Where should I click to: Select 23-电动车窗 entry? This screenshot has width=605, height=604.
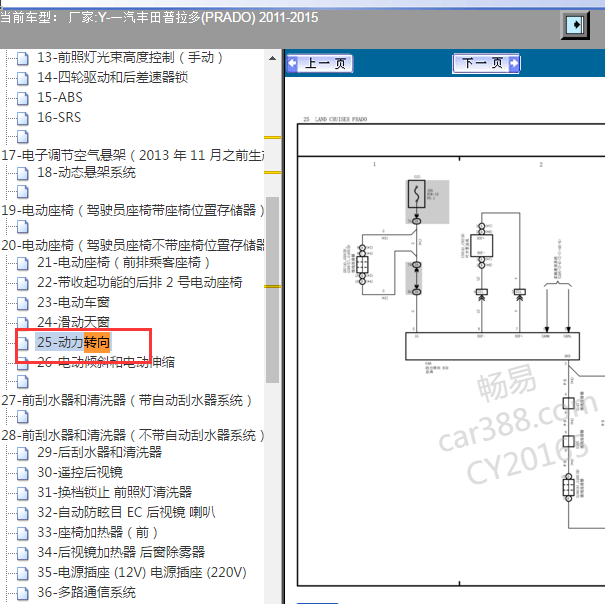tap(73, 303)
